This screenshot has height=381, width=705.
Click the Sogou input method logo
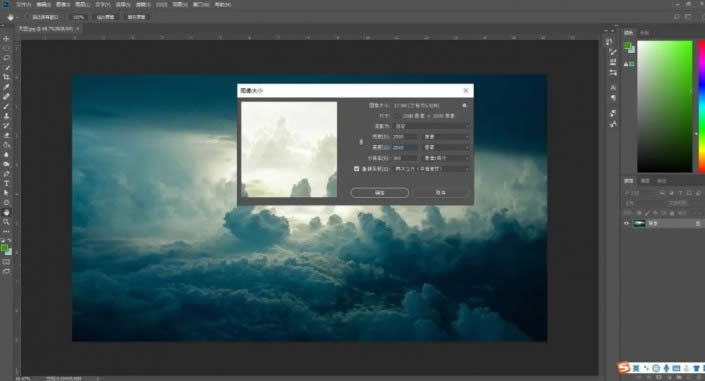click(x=624, y=368)
